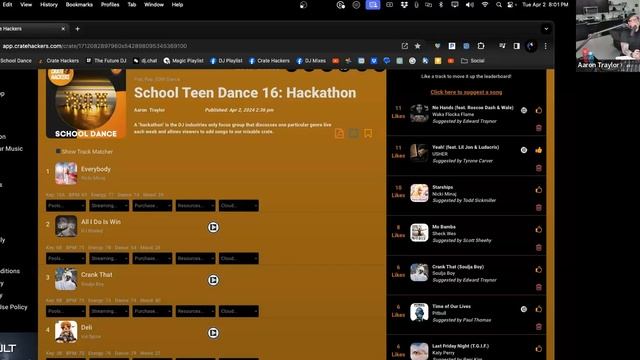The image size is (640, 360).
Task: Play the All I Do Is Win preview
Action: pyautogui.click(x=213, y=227)
